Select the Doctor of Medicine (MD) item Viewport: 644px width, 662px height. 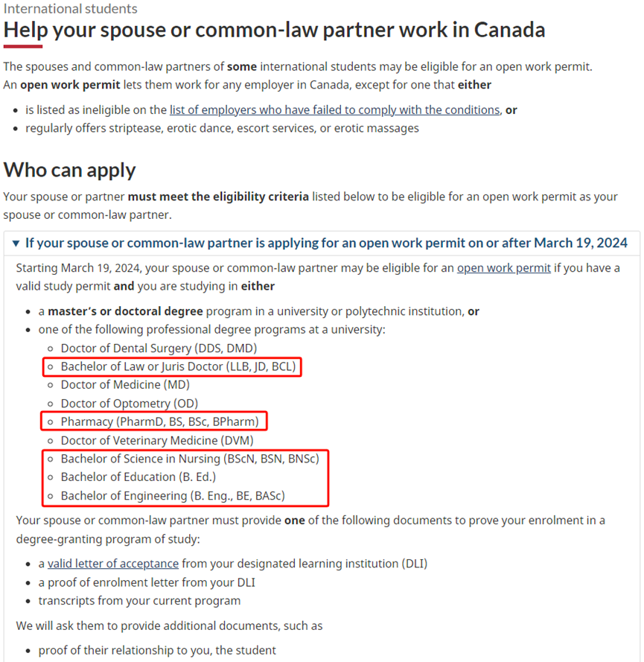coord(125,385)
